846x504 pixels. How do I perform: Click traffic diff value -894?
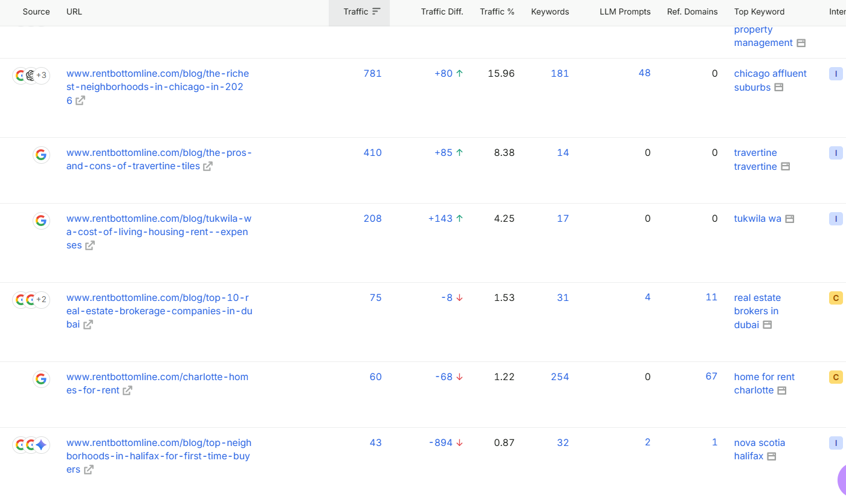tap(441, 443)
